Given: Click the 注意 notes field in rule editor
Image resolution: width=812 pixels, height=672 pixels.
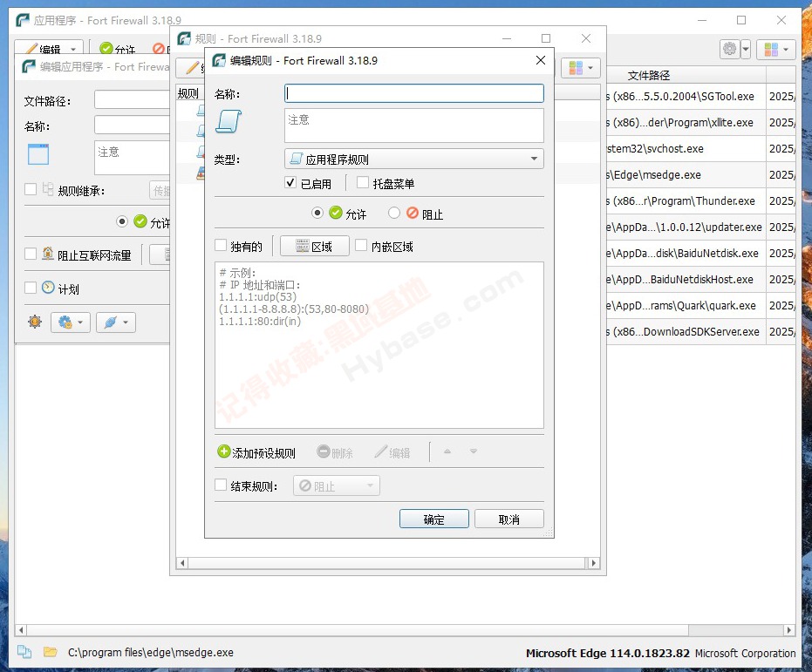Looking at the screenshot, I should 413,126.
